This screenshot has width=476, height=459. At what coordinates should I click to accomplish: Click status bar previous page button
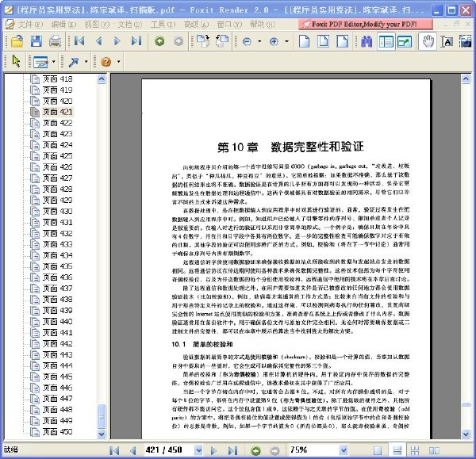click(x=132, y=450)
